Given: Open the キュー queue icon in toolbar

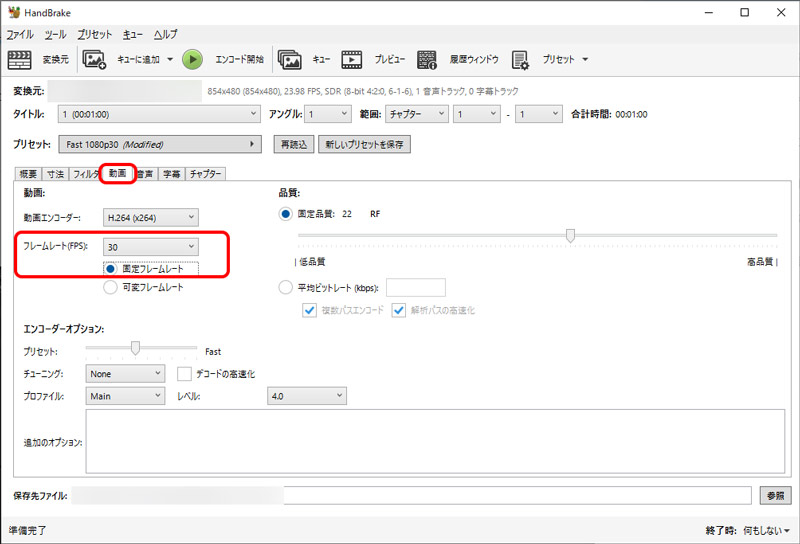Looking at the screenshot, I should pos(290,60).
